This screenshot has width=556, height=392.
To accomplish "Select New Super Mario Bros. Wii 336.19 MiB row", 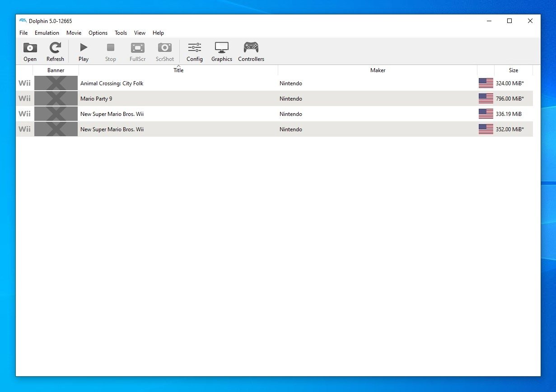I will pyautogui.click(x=275, y=114).
